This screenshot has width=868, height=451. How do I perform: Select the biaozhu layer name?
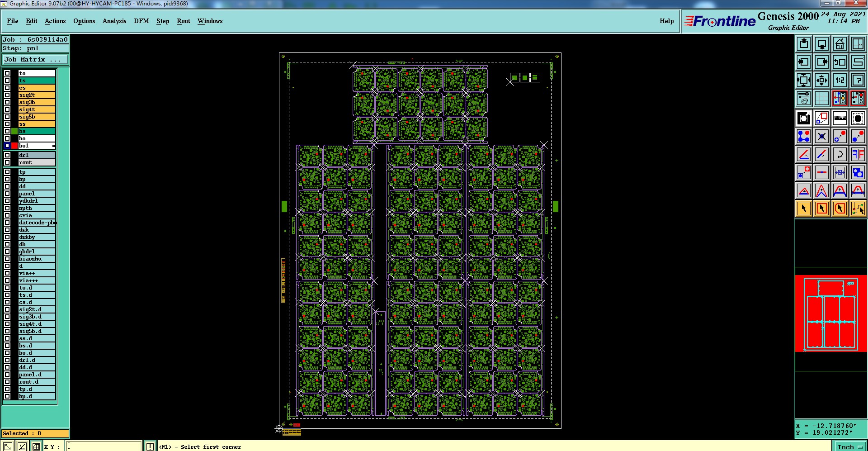pos(37,259)
